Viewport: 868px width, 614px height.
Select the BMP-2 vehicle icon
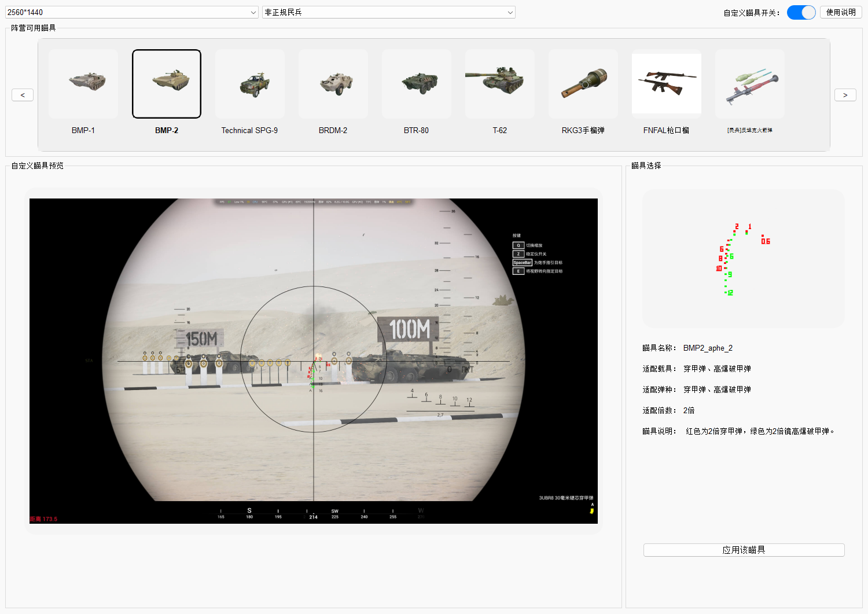pyautogui.click(x=167, y=84)
